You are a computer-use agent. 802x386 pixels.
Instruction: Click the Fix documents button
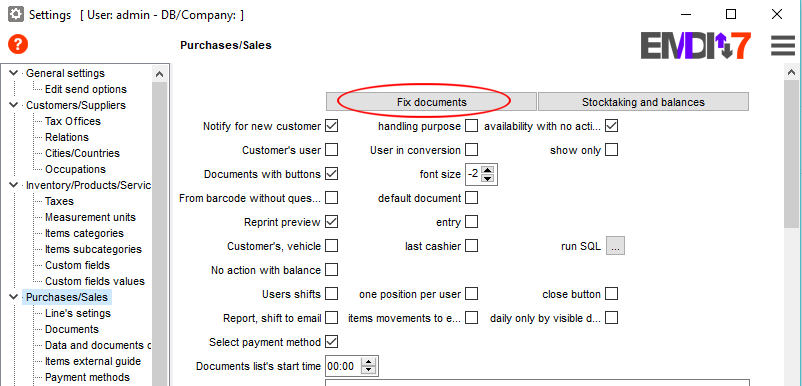431,102
